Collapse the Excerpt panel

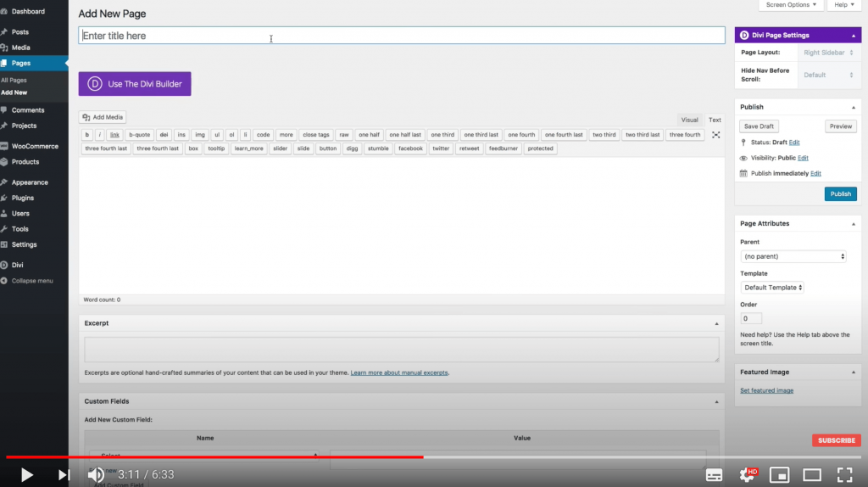[x=716, y=323]
